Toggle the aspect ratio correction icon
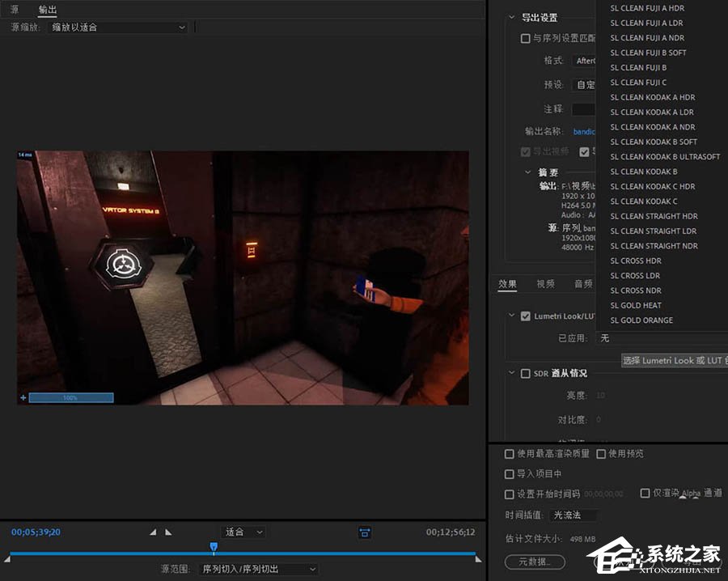This screenshot has width=728, height=581. point(365,532)
